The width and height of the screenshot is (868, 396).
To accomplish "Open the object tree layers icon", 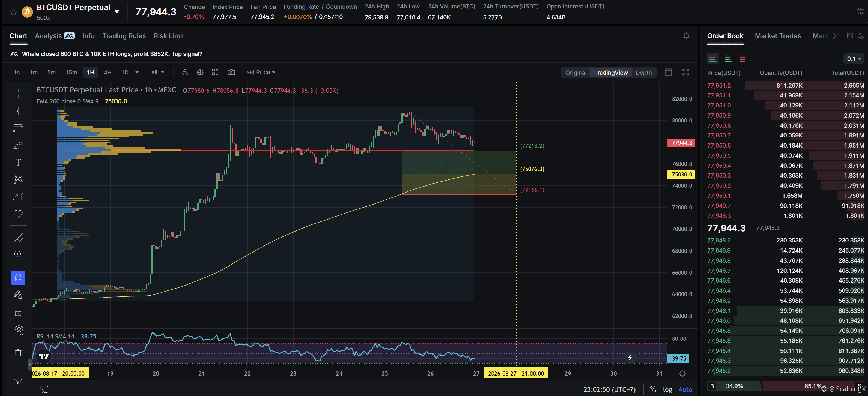I will [x=18, y=380].
